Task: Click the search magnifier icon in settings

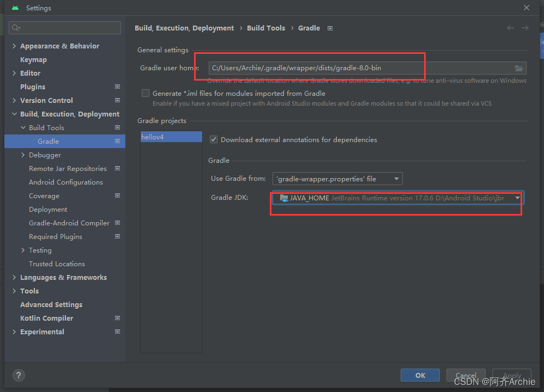Action: [16, 28]
